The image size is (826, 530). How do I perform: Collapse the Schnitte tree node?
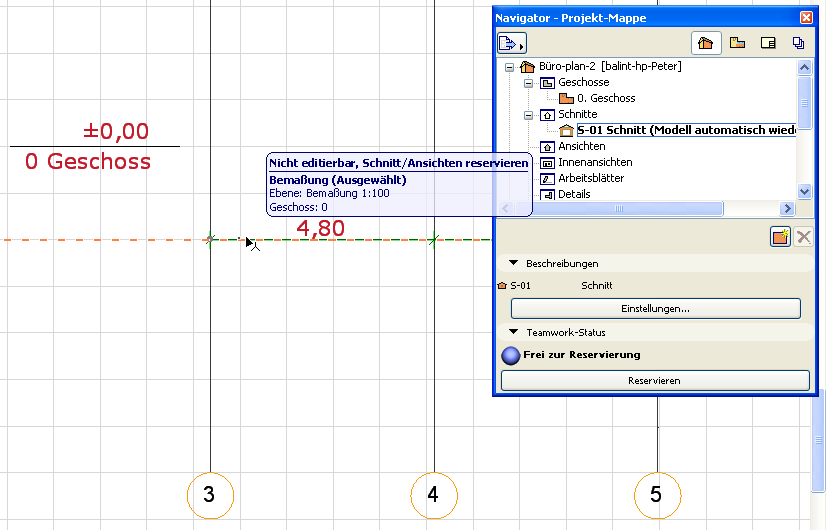point(528,115)
